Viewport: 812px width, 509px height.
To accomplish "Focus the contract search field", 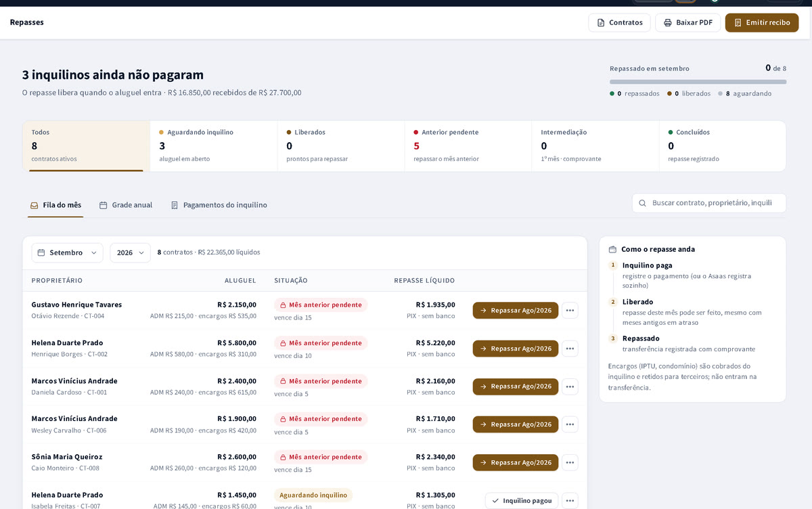I will tap(709, 203).
